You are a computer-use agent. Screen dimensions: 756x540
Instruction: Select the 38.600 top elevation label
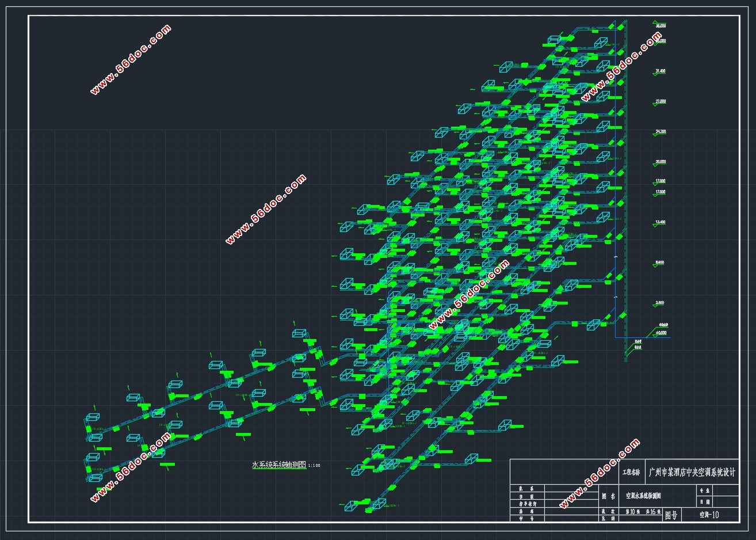660,26
